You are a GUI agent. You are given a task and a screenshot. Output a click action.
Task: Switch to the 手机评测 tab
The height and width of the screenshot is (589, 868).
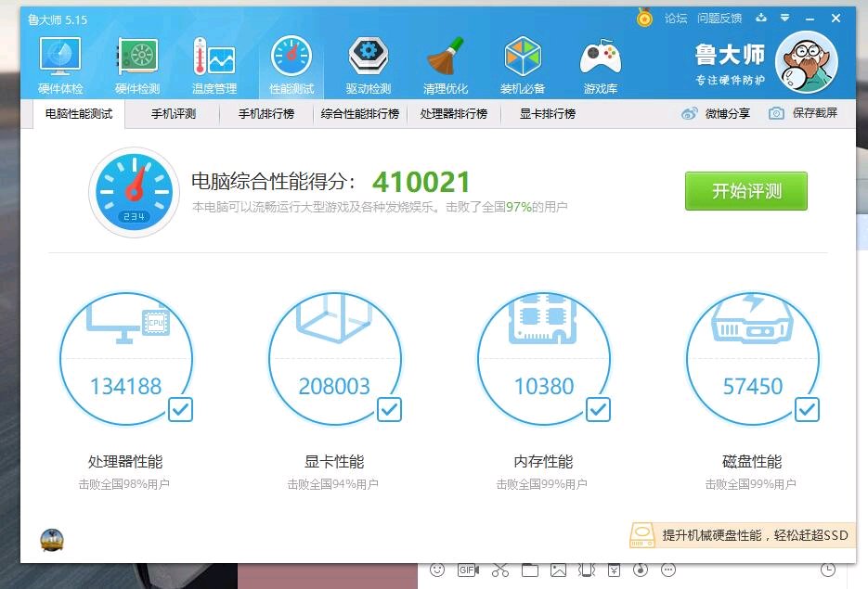coord(174,114)
